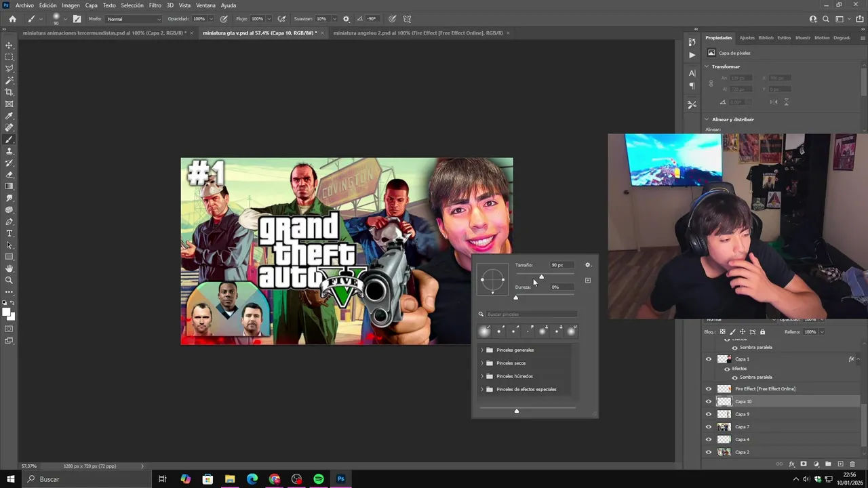This screenshot has height=488, width=868.
Task: Open the Ventana menu
Action: [x=205, y=5]
